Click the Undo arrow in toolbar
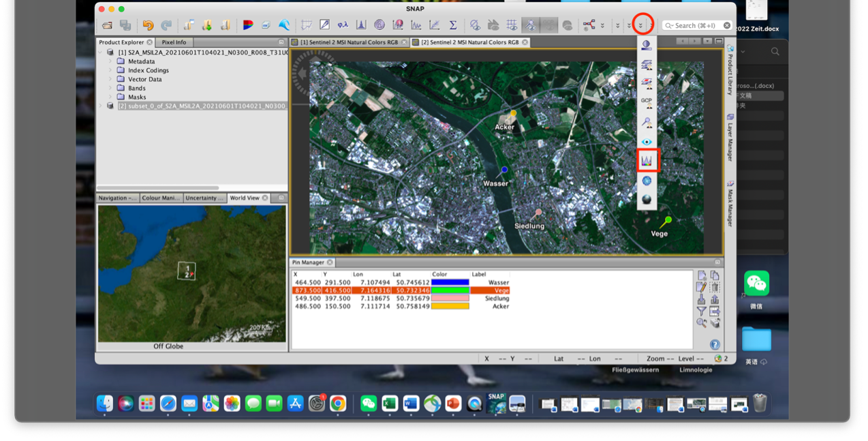Screen dimensions: 868x441 tap(148, 25)
